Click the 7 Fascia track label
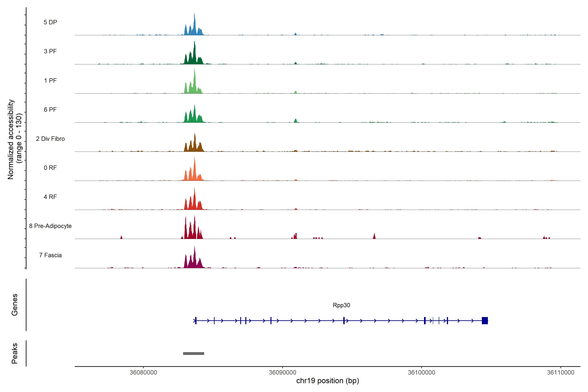 50,255
